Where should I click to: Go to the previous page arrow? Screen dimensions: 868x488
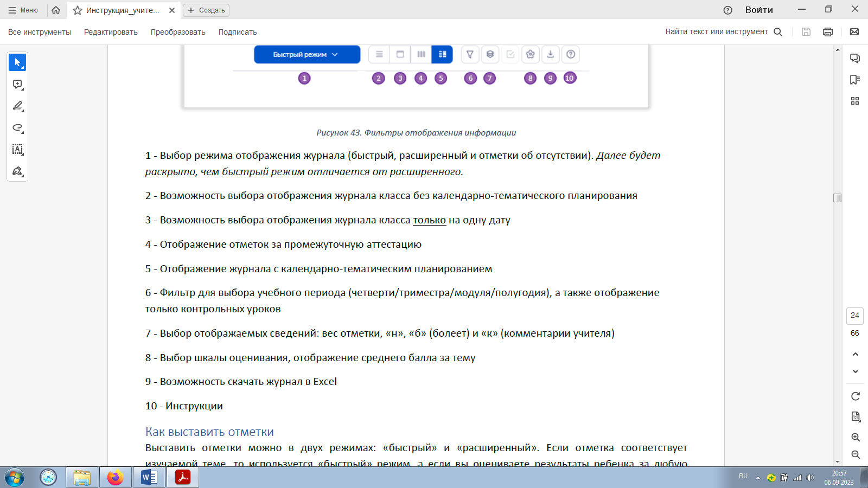856,354
